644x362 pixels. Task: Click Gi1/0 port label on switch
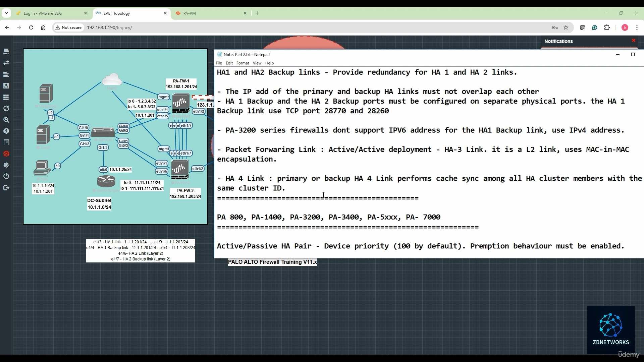pos(84,128)
